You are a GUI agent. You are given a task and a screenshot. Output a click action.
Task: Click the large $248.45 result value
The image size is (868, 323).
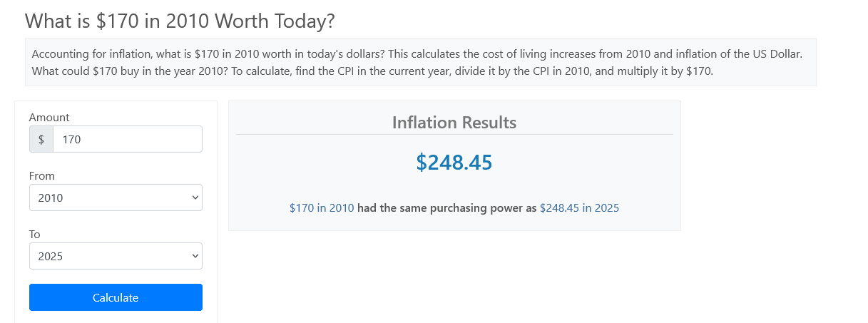454,163
